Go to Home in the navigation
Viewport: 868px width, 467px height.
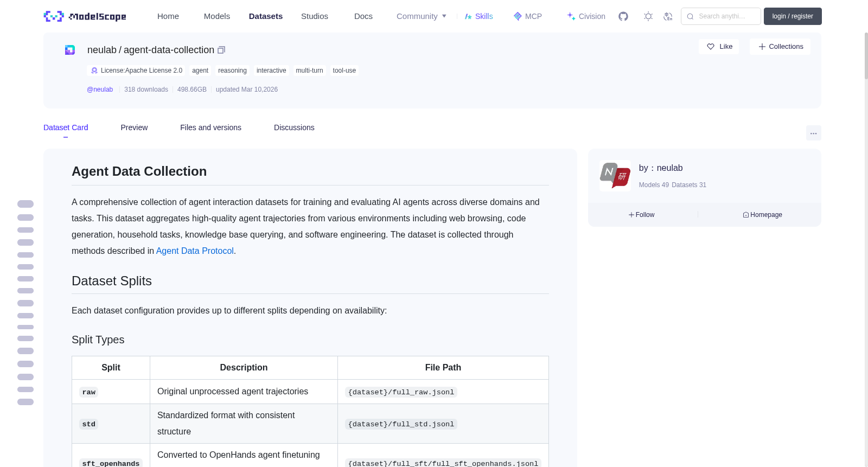tap(168, 16)
